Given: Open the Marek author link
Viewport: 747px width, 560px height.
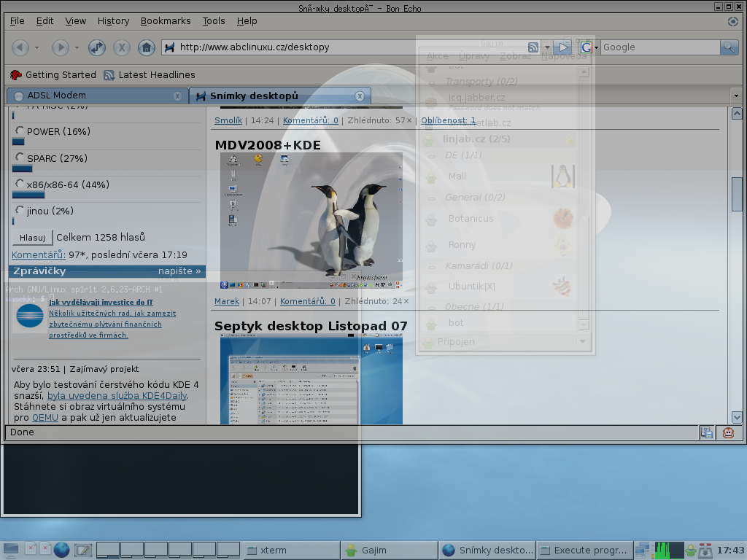Looking at the screenshot, I should coord(227,301).
